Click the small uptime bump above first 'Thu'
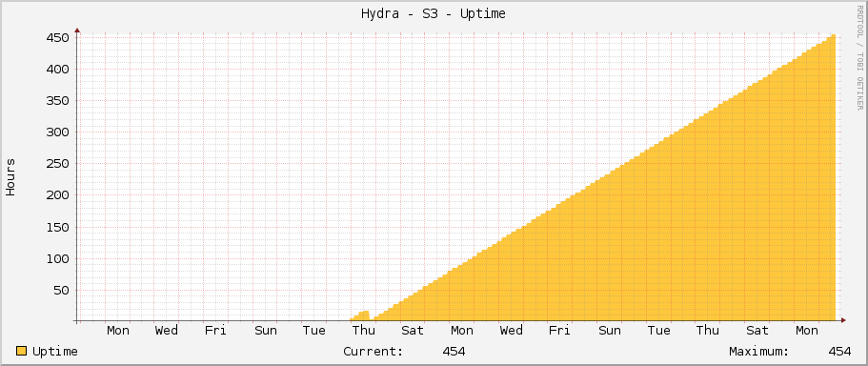The height and width of the screenshot is (366, 868). [360, 315]
